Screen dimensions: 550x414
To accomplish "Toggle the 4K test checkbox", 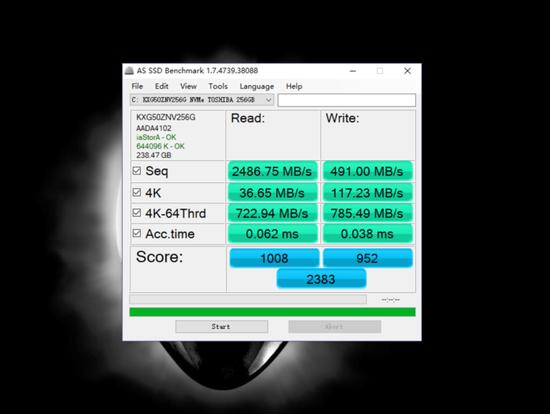I will click(x=137, y=192).
